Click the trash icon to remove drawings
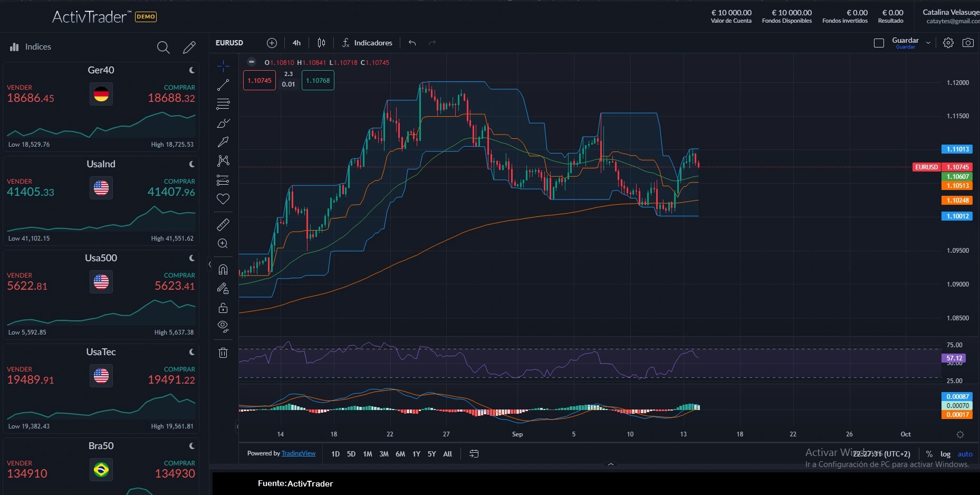The height and width of the screenshot is (495, 980). pyautogui.click(x=223, y=353)
